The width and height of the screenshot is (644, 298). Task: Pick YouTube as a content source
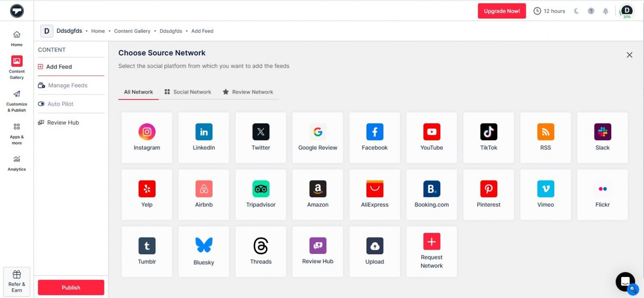(x=431, y=137)
